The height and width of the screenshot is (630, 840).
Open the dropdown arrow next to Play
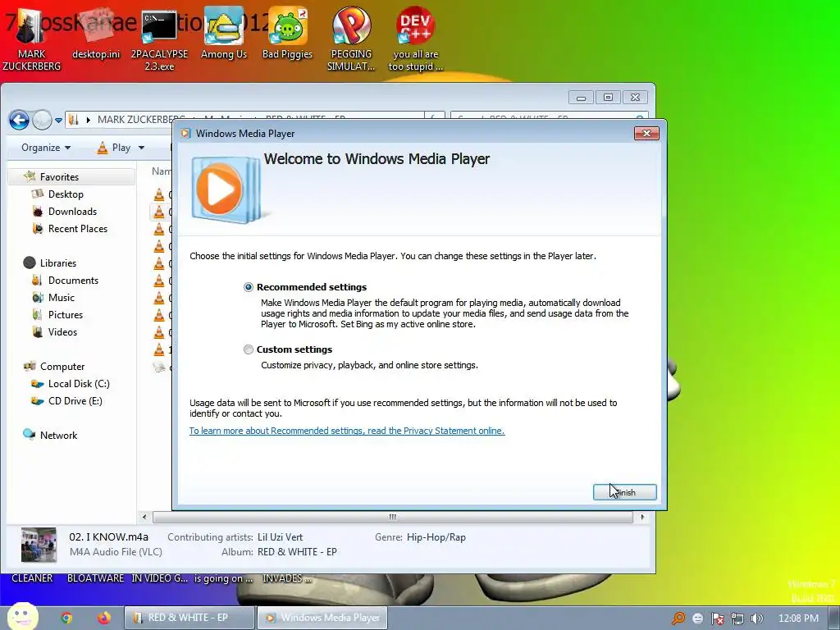pos(141,148)
